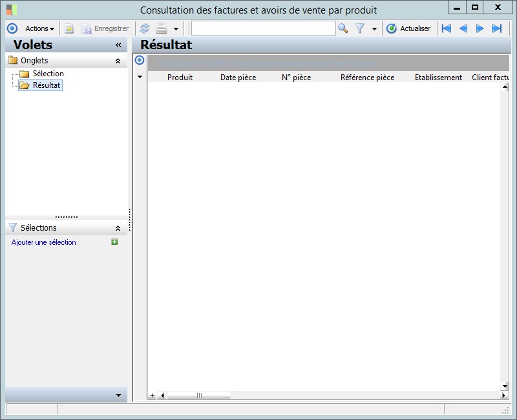Viewport: 517px width, 420px height.
Task: Click the blue circle icon beside Actions
Action: [x=12, y=28]
